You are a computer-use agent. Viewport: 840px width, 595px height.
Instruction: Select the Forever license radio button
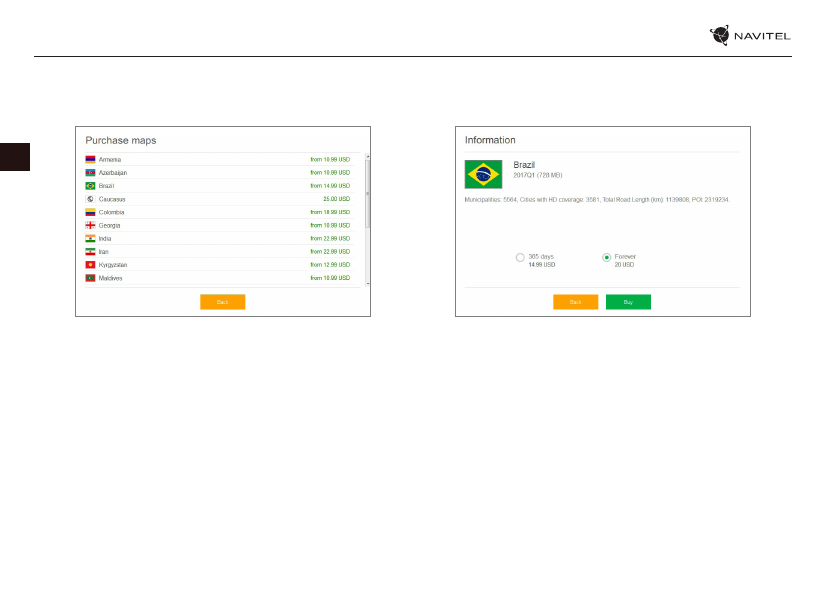pyautogui.click(x=606, y=258)
